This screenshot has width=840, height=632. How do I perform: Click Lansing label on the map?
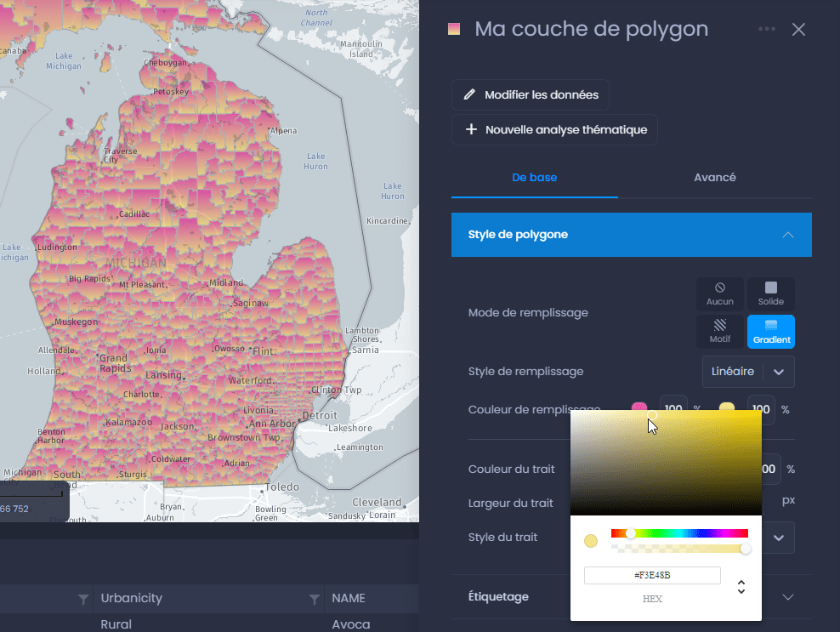click(163, 375)
